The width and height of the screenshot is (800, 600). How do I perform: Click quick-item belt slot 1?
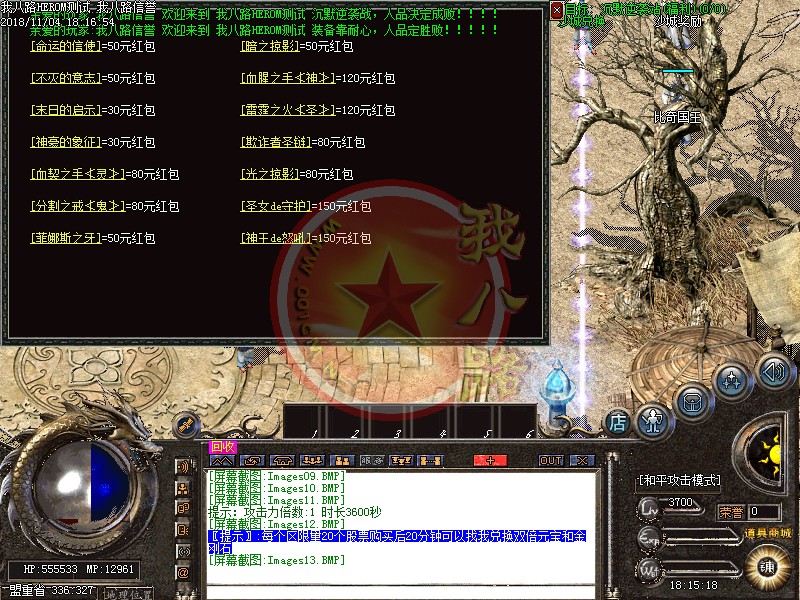pos(304,422)
